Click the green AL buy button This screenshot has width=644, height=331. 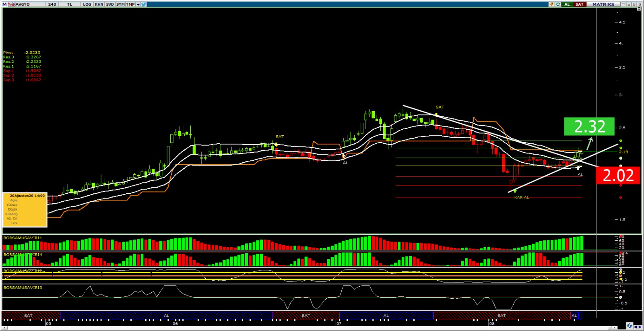pyautogui.click(x=567, y=4)
